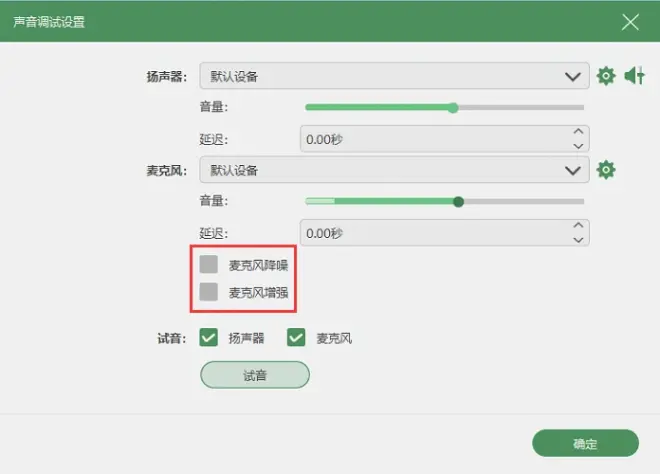
Task: Expand the 麦克风 device dropdown
Action: point(394,170)
